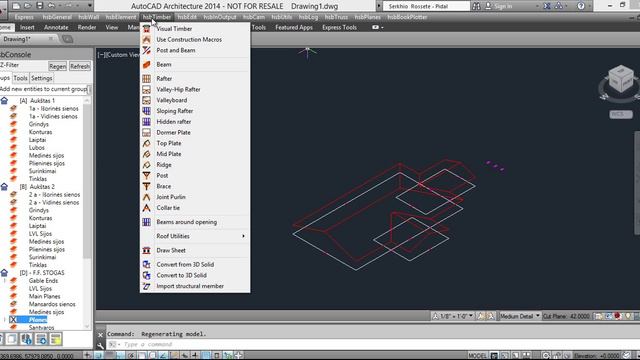Select the Plones tree item
The height and width of the screenshot is (360, 640).
click(38, 320)
